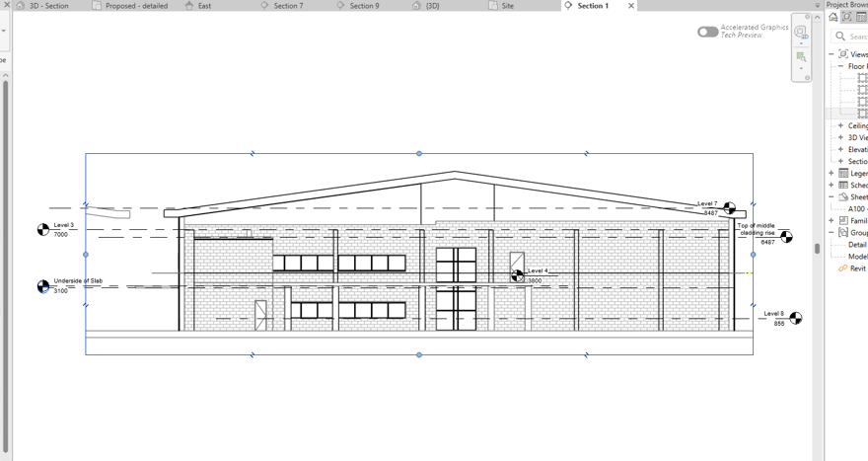Screen dimensions: 868x461
Task: Switch to the Proposed - detailed tab
Action: pyautogui.click(x=130, y=6)
